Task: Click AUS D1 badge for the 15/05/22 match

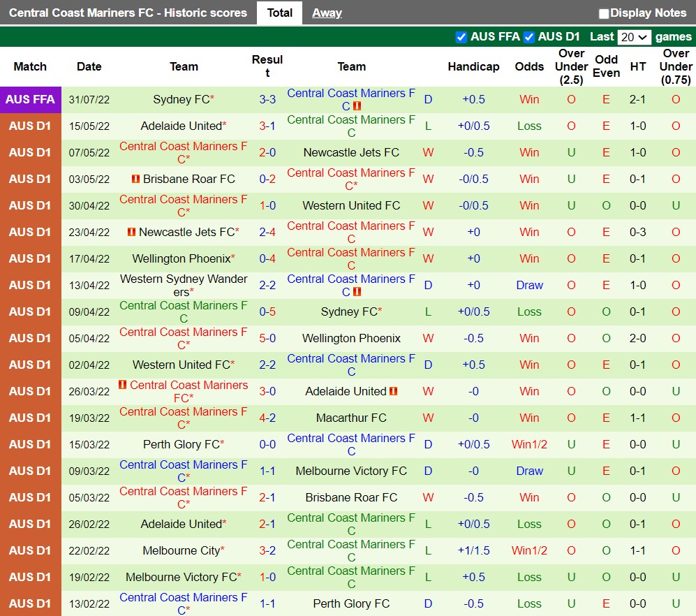Action: (x=31, y=126)
